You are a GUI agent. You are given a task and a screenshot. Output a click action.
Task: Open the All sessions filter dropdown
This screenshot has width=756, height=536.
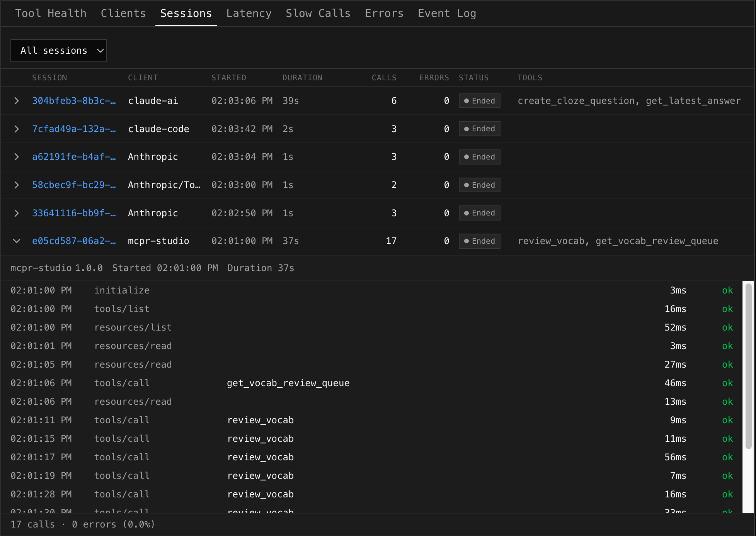tap(58, 50)
